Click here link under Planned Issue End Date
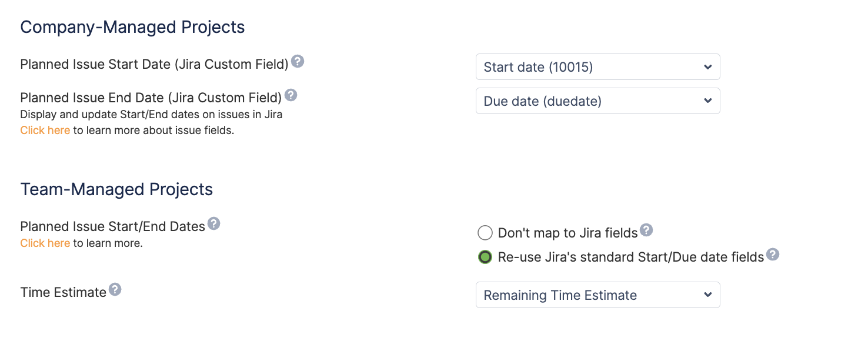868x341 pixels. point(45,130)
